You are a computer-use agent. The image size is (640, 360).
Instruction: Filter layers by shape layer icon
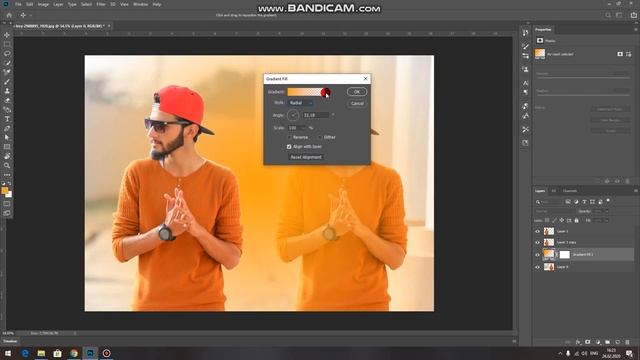pos(592,202)
